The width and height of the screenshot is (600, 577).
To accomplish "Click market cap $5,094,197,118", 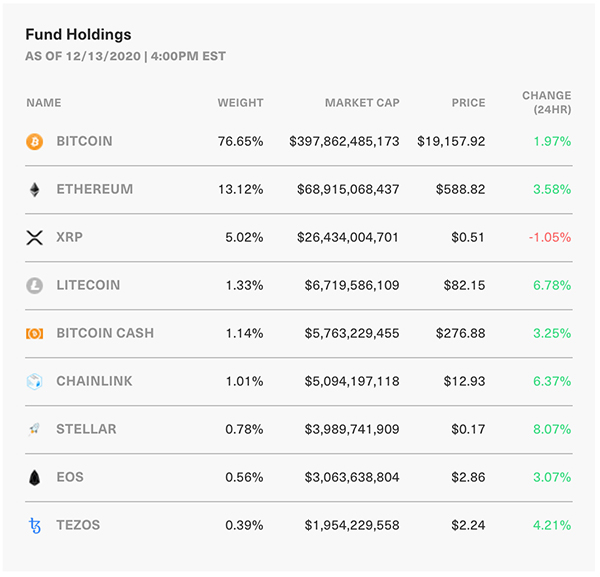I will pos(352,381).
